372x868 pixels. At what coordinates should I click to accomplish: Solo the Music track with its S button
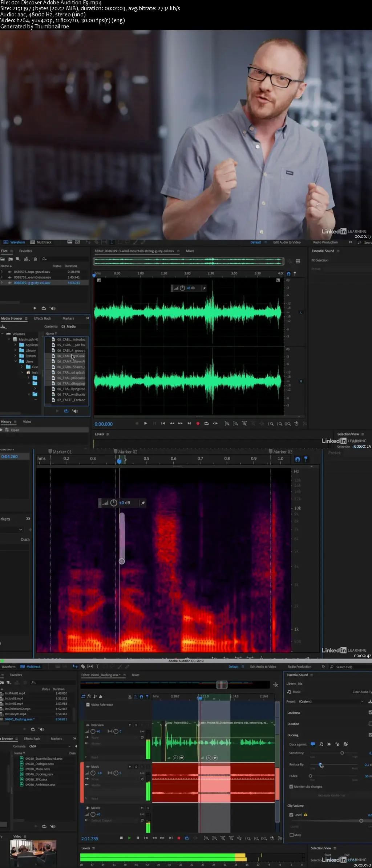pyautogui.click(x=137, y=767)
